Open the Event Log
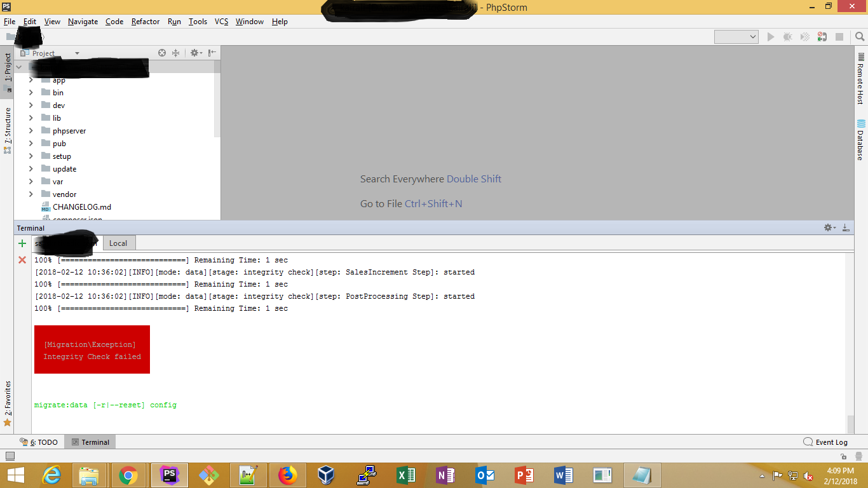Screen dimensions: 868x488 [825, 442]
